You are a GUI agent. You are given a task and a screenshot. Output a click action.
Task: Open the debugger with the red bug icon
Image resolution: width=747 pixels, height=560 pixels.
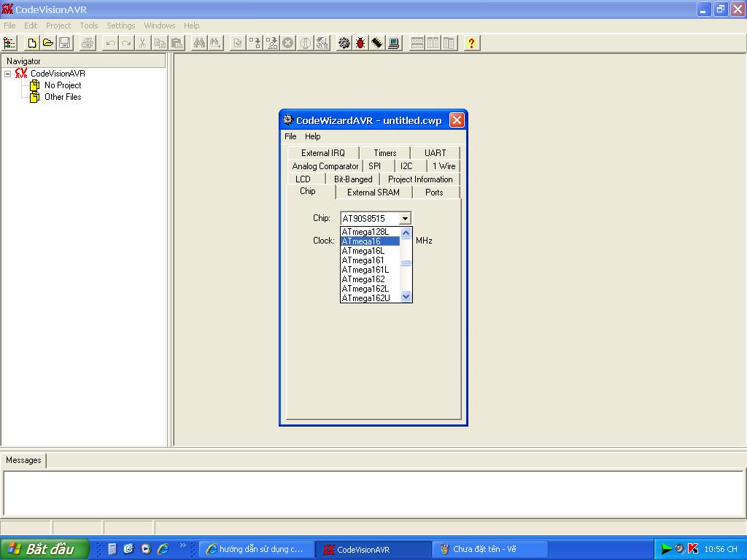click(360, 43)
